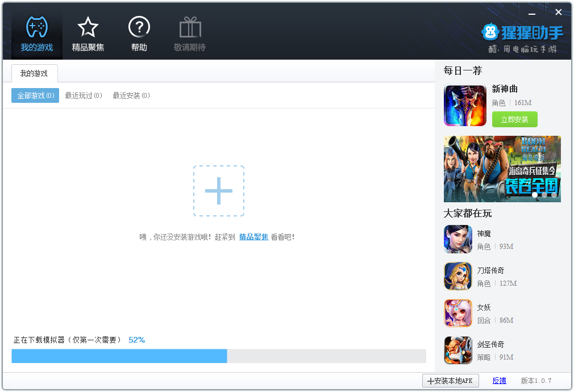Click the 安装本地APK button
Screen dimensions: 574x392
pos(450,381)
